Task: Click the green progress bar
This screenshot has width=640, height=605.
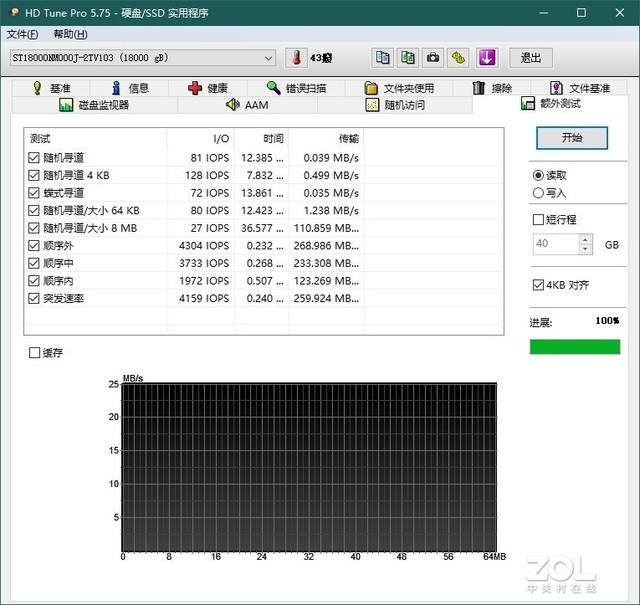Action: (x=575, y=347)
